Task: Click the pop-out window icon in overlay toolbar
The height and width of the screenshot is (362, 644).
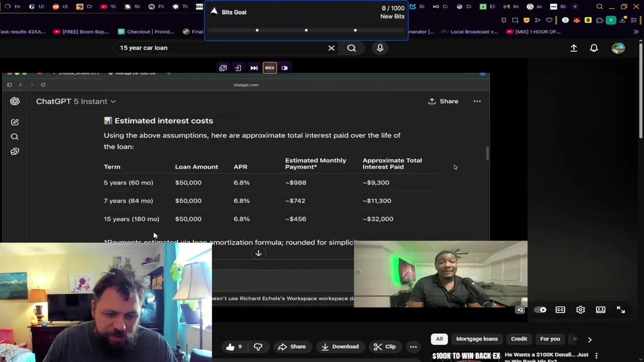Action: [x=223, y=68]
